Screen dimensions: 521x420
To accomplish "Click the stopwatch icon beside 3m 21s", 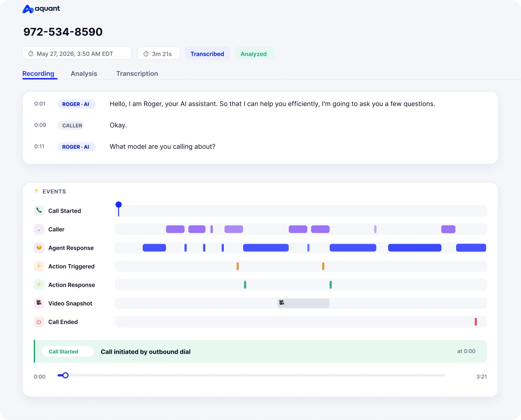I will pyautogui.click(x=146, y=54).
